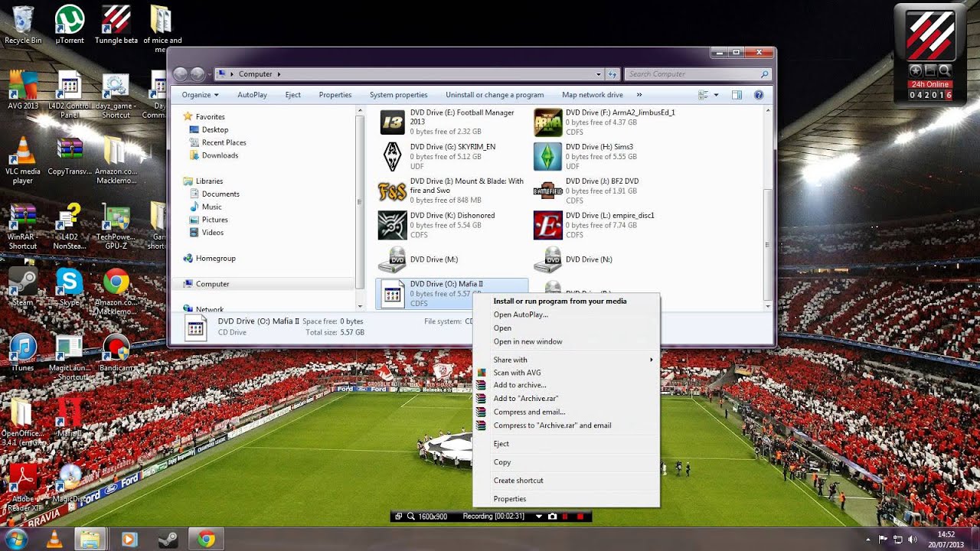
Task: Open the address bar history dropdown
Action: coord(599,74)
